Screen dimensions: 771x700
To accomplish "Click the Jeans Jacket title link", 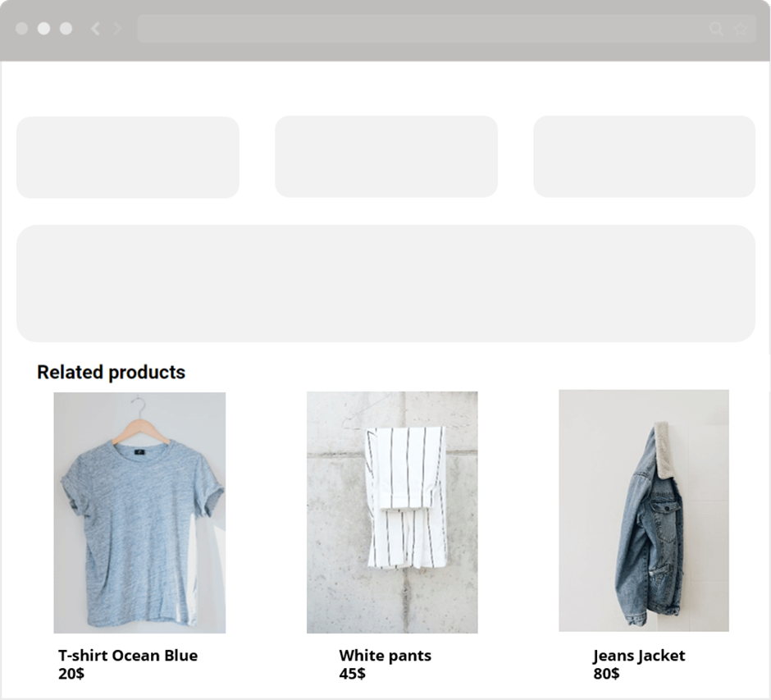I will click(x=639, y=656).
